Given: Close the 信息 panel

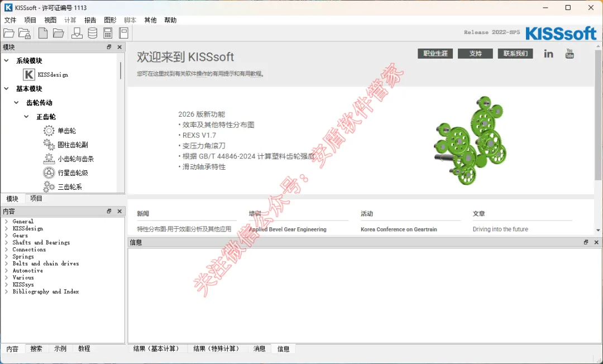Looking at the screenshot, I should tap(596, 242).
